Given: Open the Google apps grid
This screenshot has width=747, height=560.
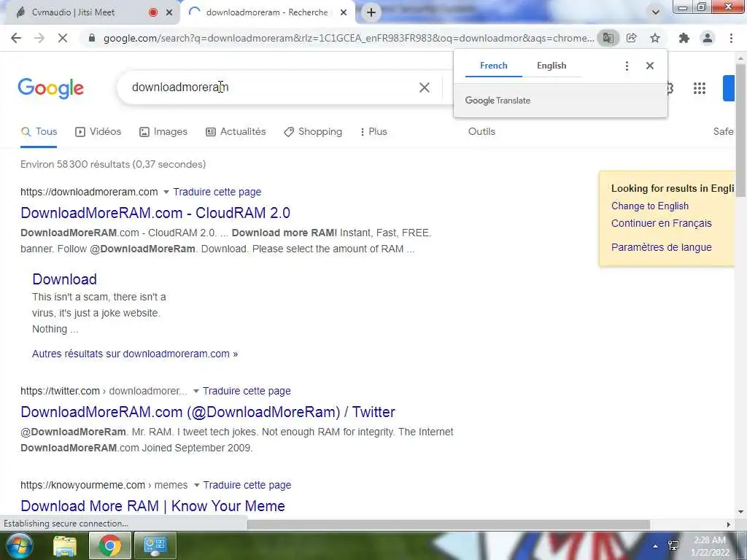Looking at the screenshot, I should [x=700, y=88].
